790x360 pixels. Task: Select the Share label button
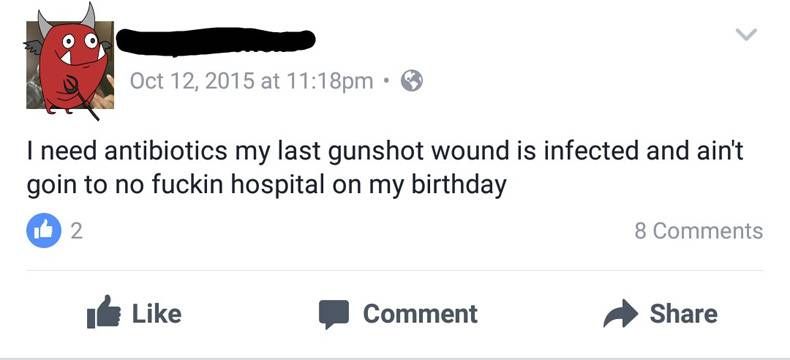click(x=683, y=314)
